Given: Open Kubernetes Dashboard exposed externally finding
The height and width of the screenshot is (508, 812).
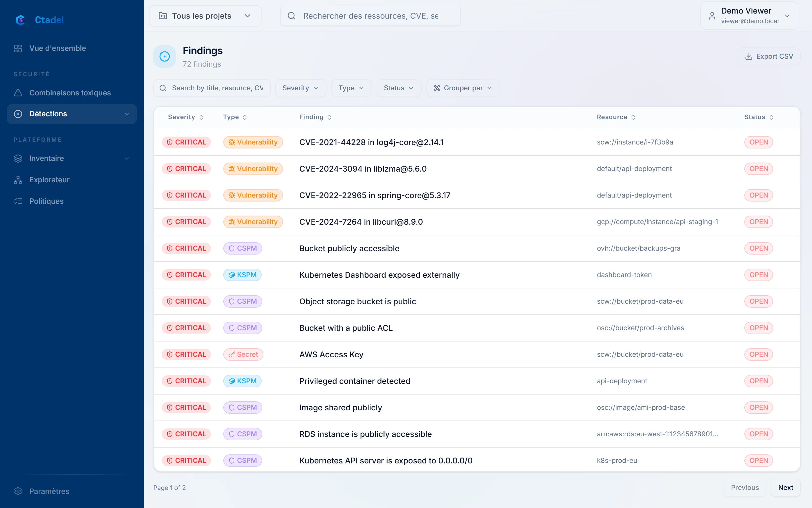Looking at the screenshot, I should pos(379,275).
